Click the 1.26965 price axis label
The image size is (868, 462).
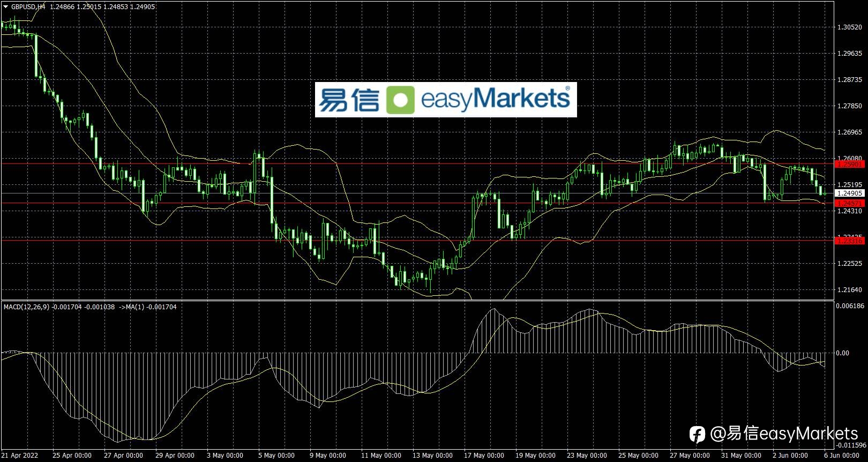click(x=850, y=132)
